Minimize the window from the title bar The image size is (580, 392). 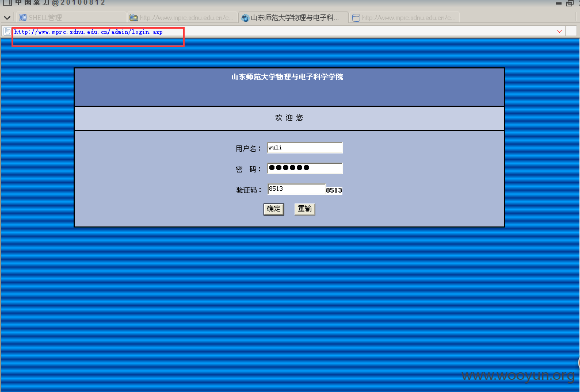click(x=559, y=3)
